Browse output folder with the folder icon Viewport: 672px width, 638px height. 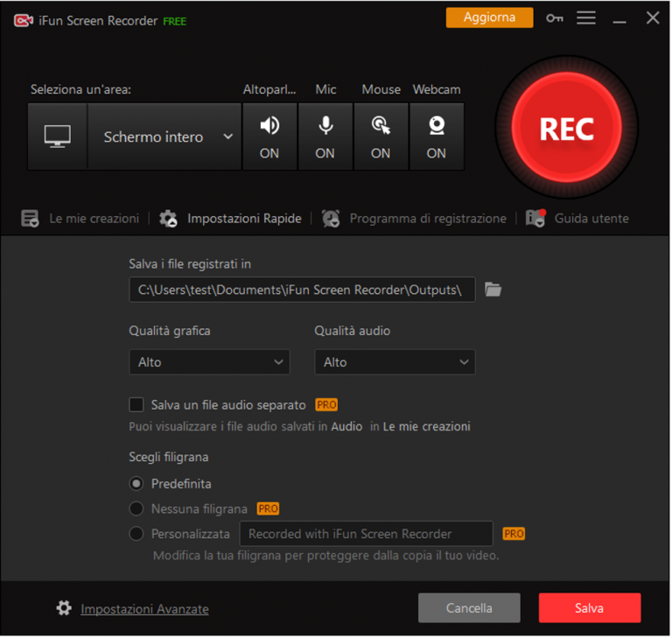click(x=493, y=290)
